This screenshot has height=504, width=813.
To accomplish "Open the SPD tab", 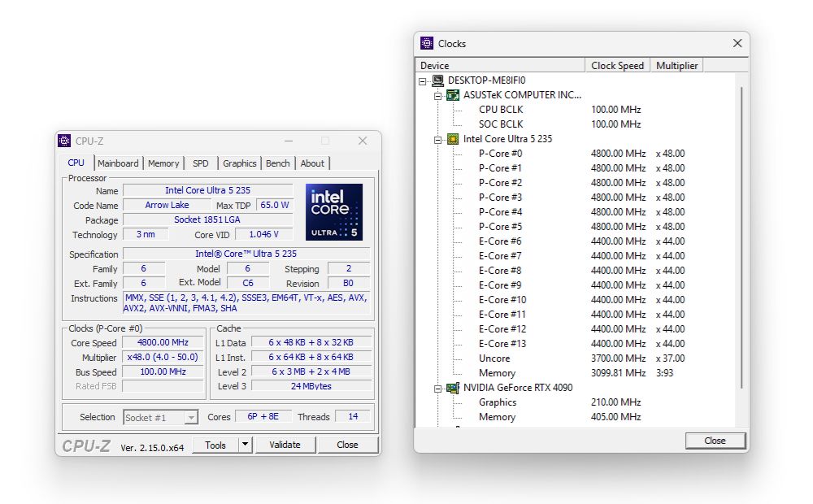I will (201, 163).
